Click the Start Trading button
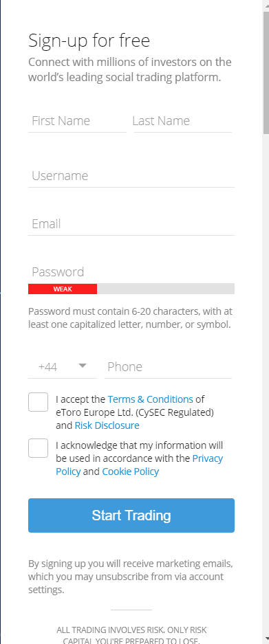Image resolution: width=269 pixels, height=644 pixels. coord(131,515)
